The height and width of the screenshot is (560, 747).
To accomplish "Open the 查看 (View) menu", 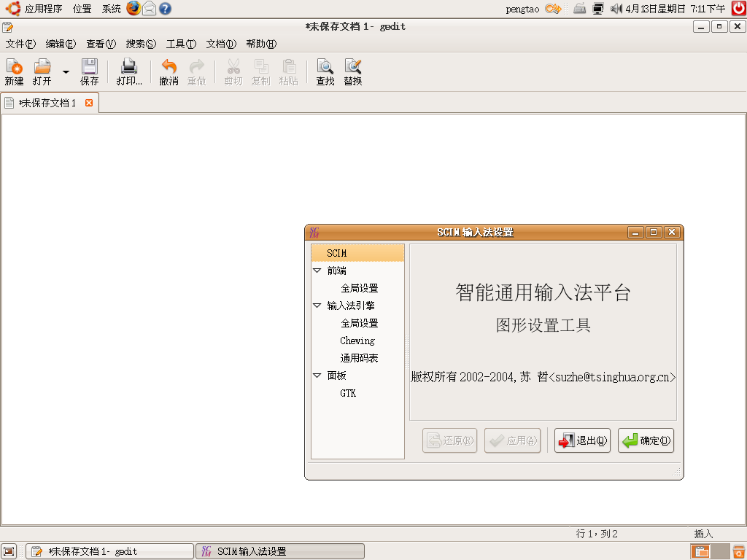I will (x=101, y=44).
